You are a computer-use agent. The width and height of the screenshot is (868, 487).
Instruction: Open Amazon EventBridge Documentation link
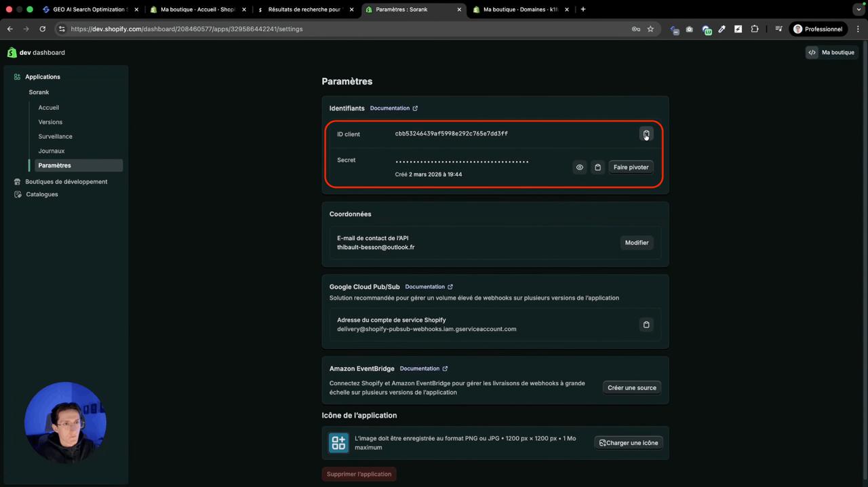coord(424,369)
